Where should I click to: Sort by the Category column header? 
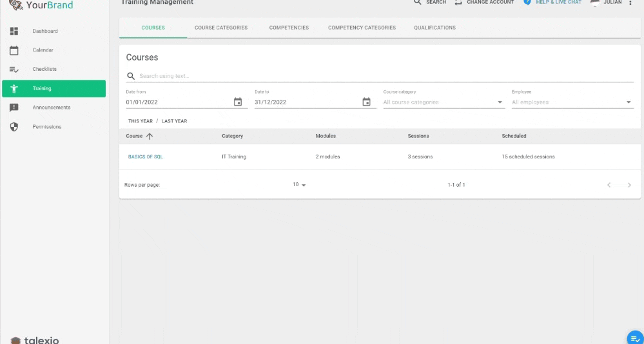[233, 137]
